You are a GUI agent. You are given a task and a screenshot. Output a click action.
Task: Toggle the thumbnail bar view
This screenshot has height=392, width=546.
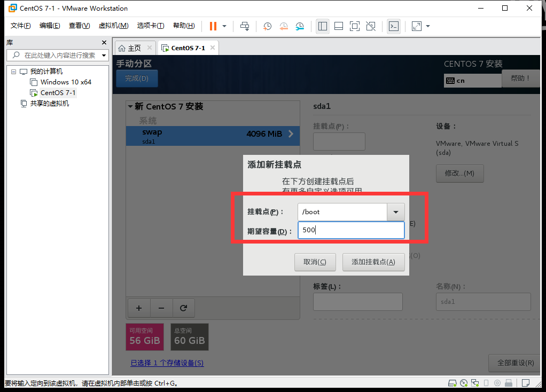[x=339, y=26]
